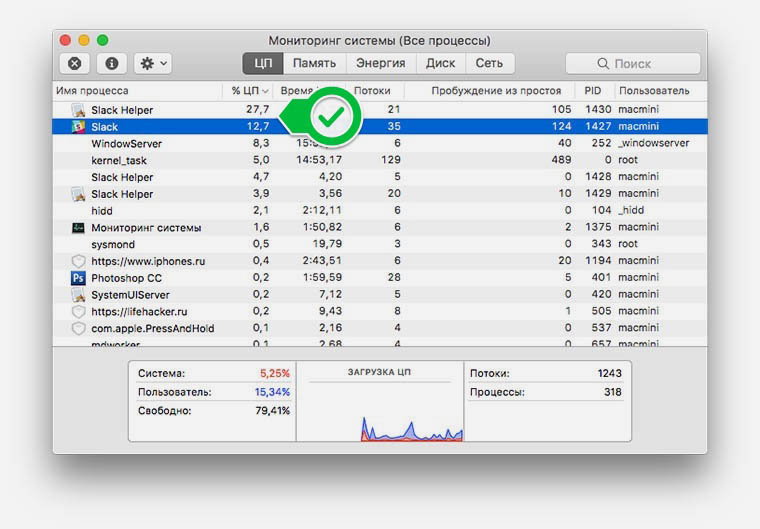Sort by Пользователь column header
Viewport: 760px width, 529px height.
pyautogui.click(x=654, y=91)
